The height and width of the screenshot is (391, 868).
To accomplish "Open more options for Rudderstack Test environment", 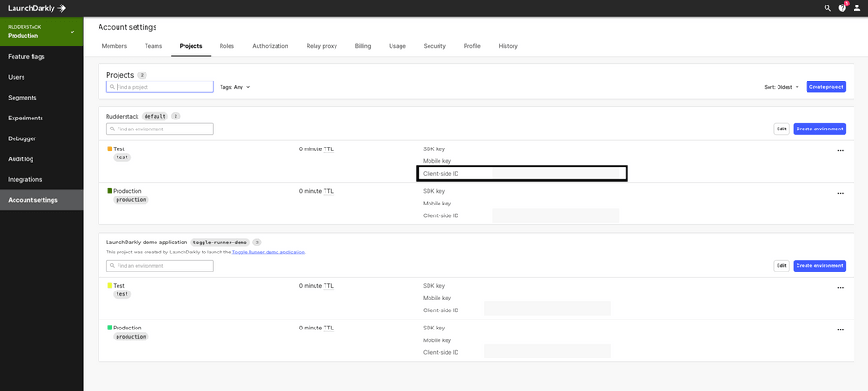I will pyautogui.click(x=840, y=150).
